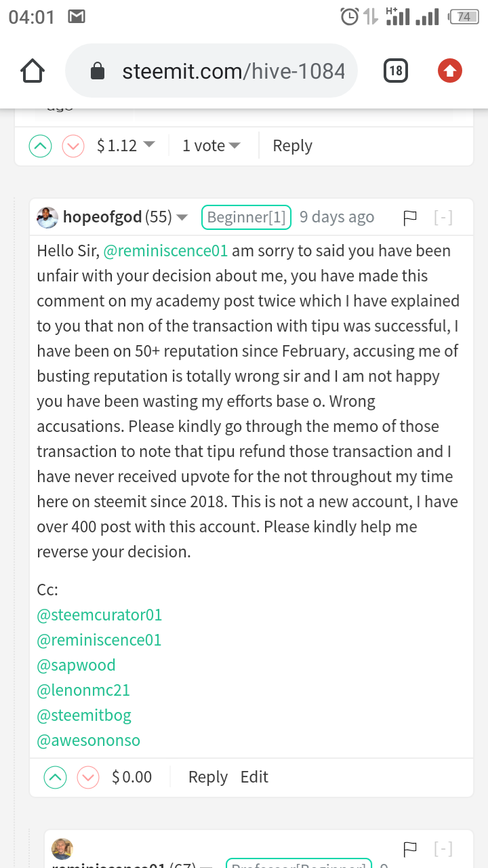Collapse hopeofgod's comment with [-] toggle
The width and height of the screenshot is (488, 868).
pos(443,218)
